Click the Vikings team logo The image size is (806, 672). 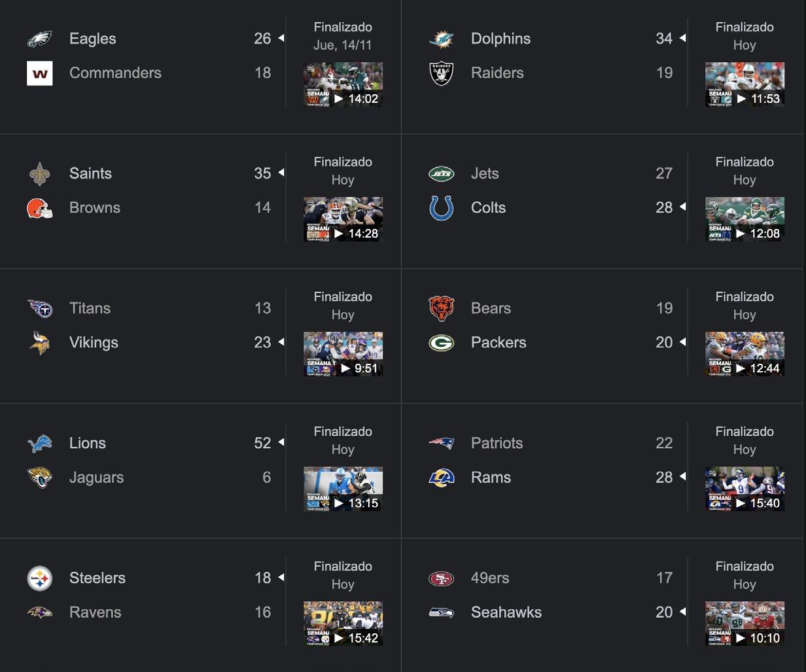(39, 343)
